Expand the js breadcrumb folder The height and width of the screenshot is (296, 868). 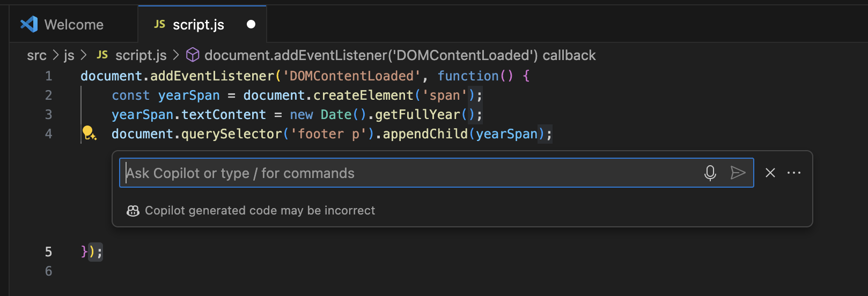(x=69, y=55)
